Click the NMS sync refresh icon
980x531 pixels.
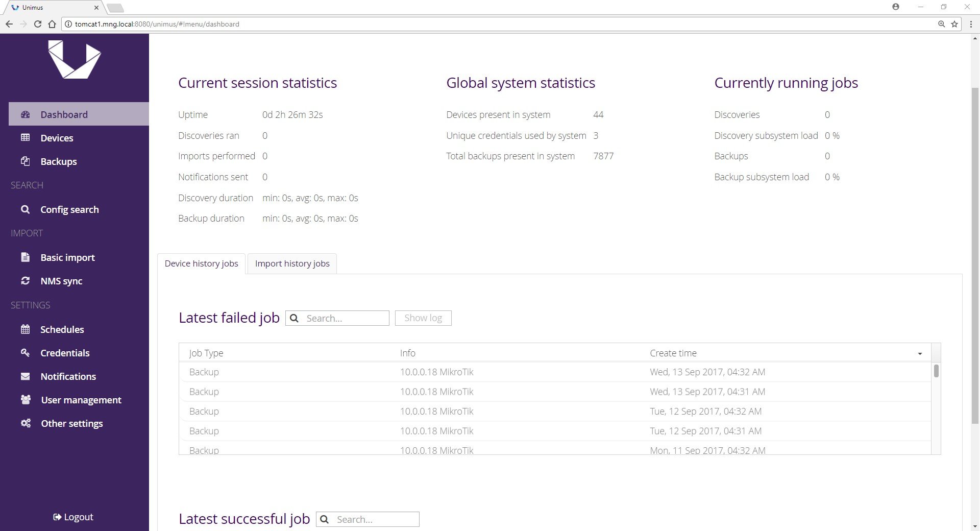click(x=26, y=281)
